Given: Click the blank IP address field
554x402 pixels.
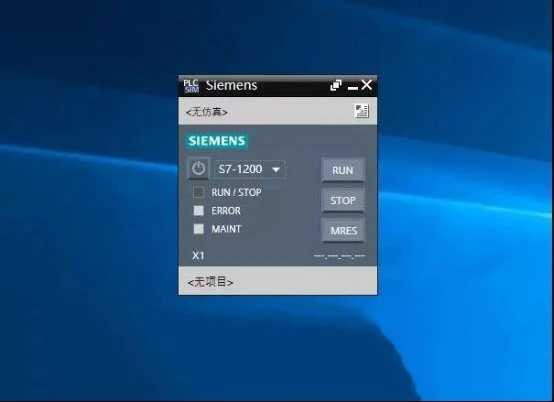Looking at the screenshot, I should 339,256.
